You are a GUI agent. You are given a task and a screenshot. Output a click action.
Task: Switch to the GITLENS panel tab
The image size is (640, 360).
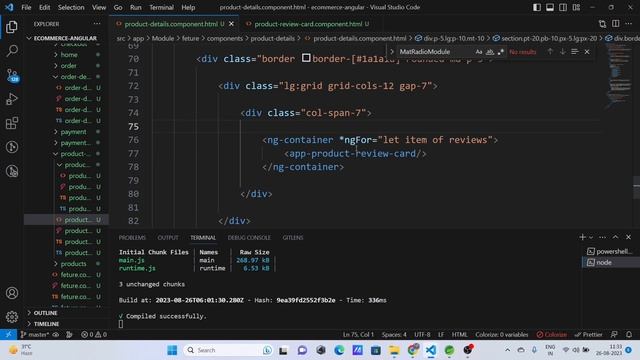293,237
